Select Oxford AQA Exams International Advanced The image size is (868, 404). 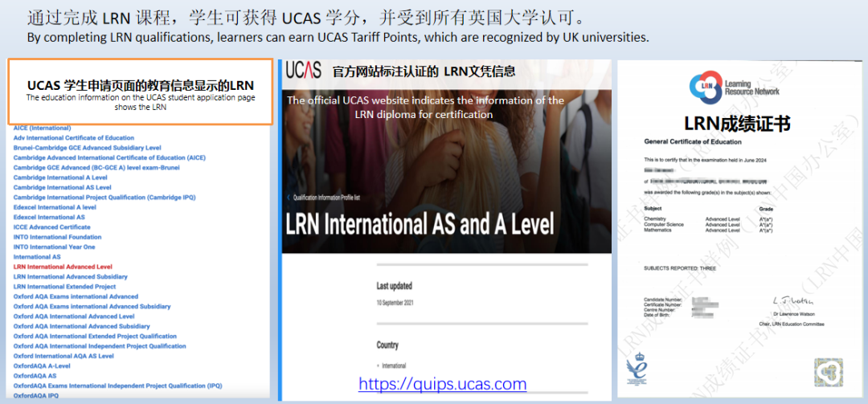coord(76,296)
